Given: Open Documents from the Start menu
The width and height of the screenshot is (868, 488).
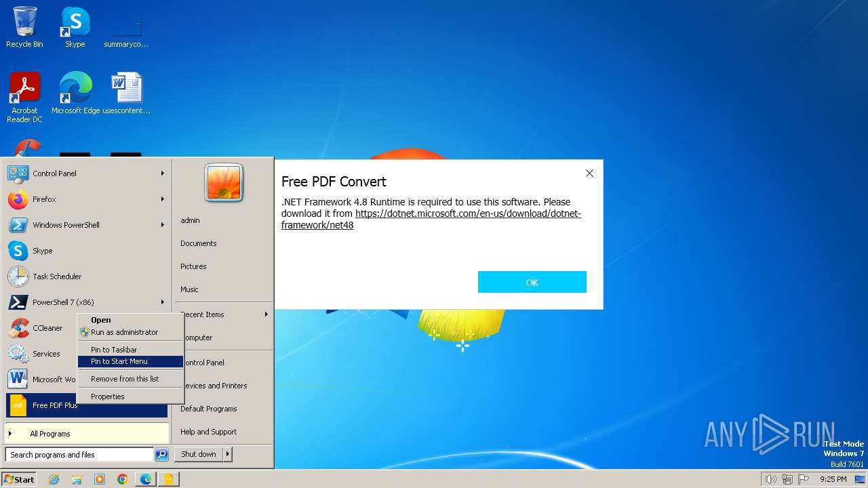Looking at the screenshot, I should 199,243.
